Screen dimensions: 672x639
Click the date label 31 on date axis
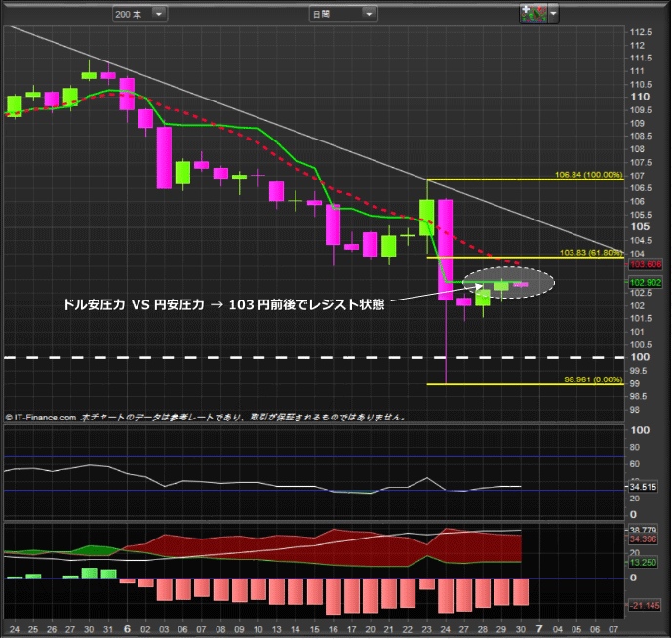click(x=108, y=629)
